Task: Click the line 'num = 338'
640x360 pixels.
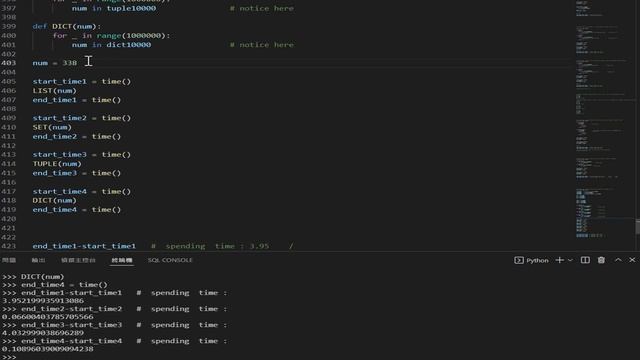Action: (55, 63)
